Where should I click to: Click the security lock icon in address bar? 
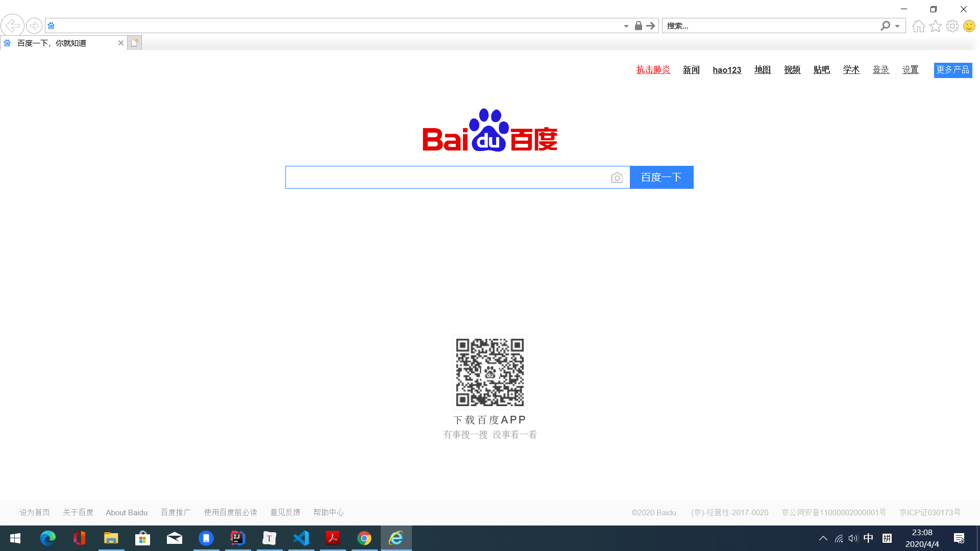point(638,26)
